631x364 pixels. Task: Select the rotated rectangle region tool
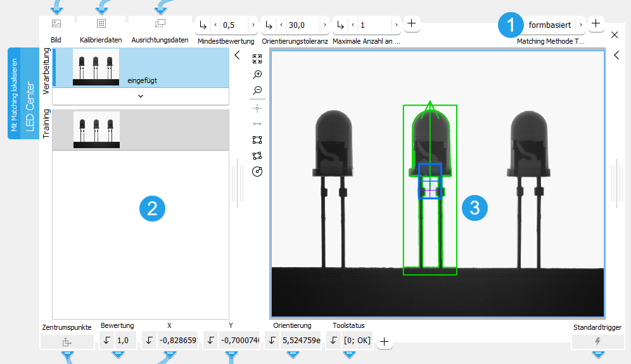coord(257,156)
